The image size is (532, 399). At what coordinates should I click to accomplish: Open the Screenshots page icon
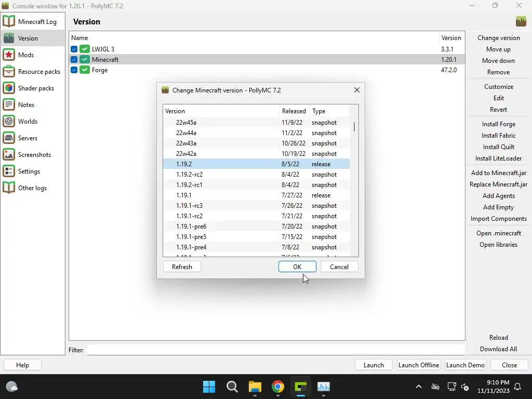[9, 154]
